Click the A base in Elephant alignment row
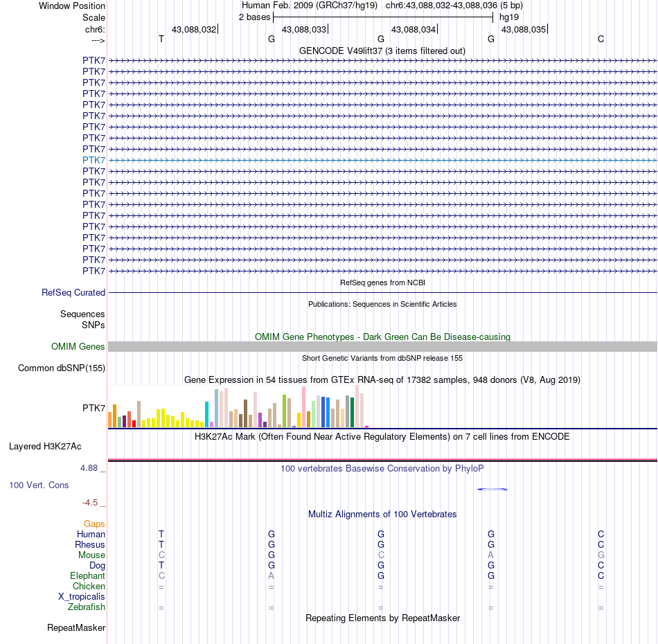This screenshot has width=658, height=644. click(x=272, y=575)
